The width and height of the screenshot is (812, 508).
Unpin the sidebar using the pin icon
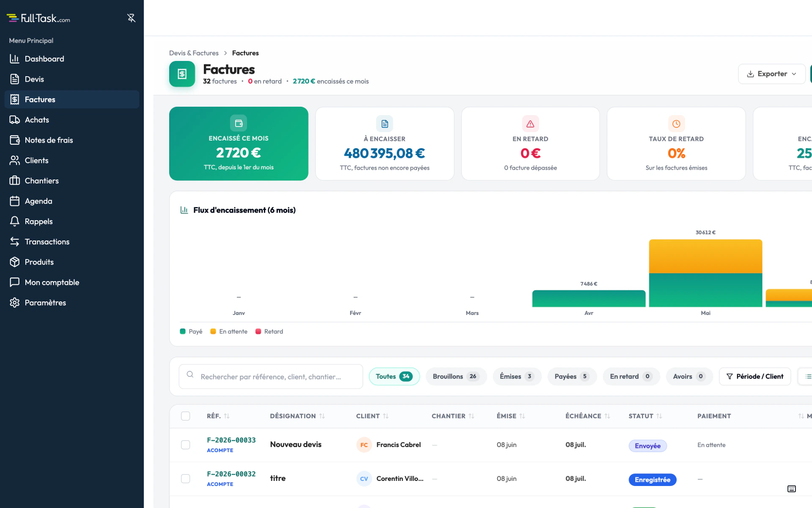[x=131, y=18]
